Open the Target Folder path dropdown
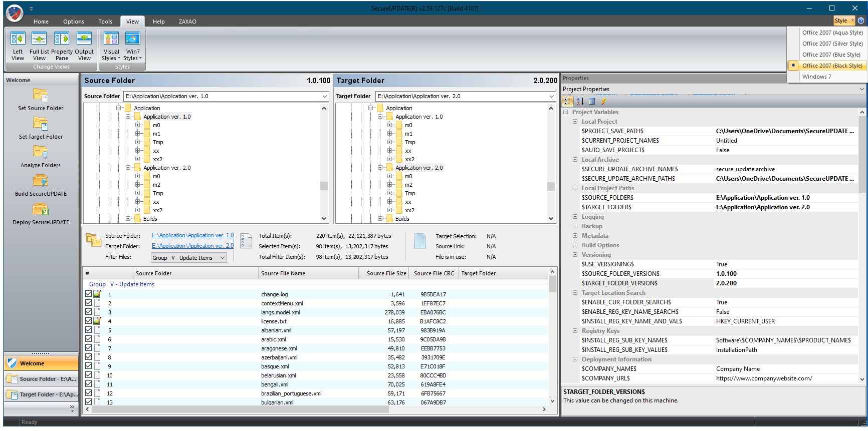The image size is (868, 431). pyautogui.click(x=551, y=96)
